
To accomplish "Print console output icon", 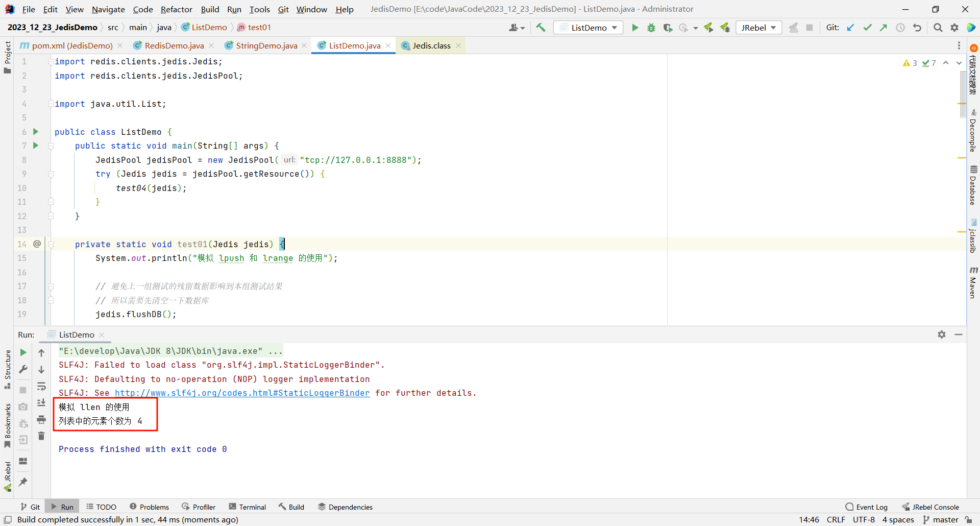I will [41, 419].
